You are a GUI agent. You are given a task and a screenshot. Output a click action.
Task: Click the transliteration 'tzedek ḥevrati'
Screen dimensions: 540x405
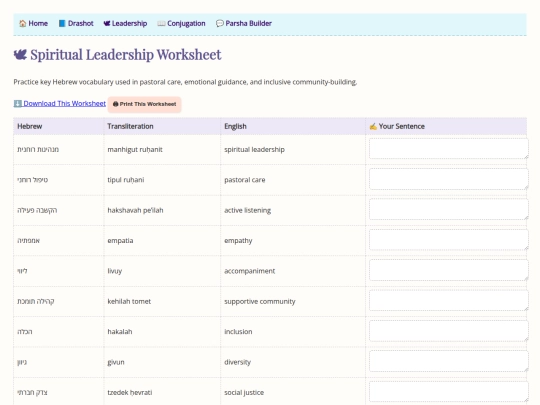tap(129, 393)
